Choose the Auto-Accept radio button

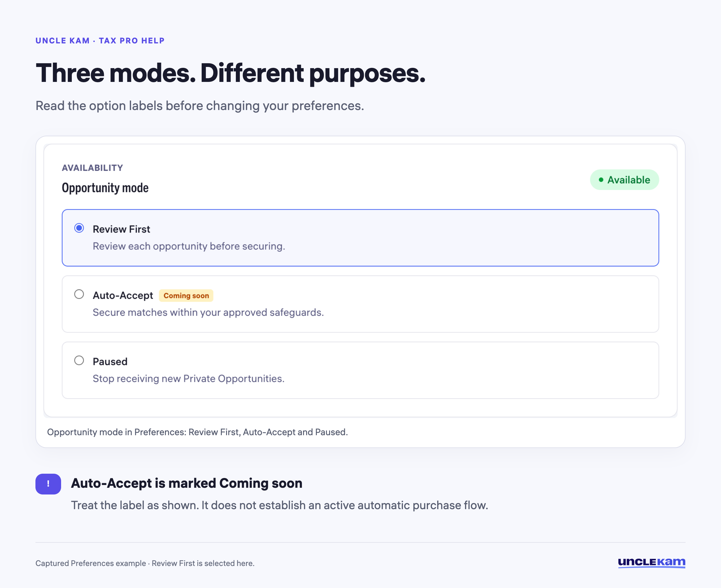[x=79, y=294]
